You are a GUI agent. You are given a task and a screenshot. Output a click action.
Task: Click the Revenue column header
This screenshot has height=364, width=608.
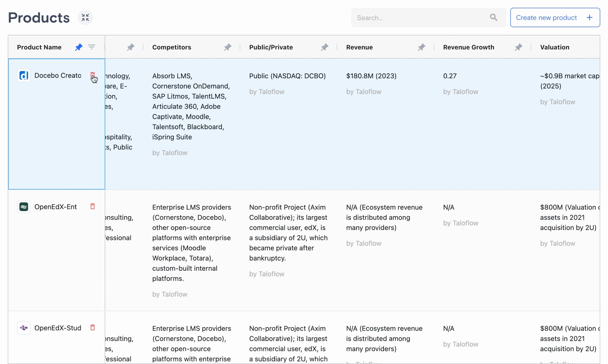tap(359, 47)
